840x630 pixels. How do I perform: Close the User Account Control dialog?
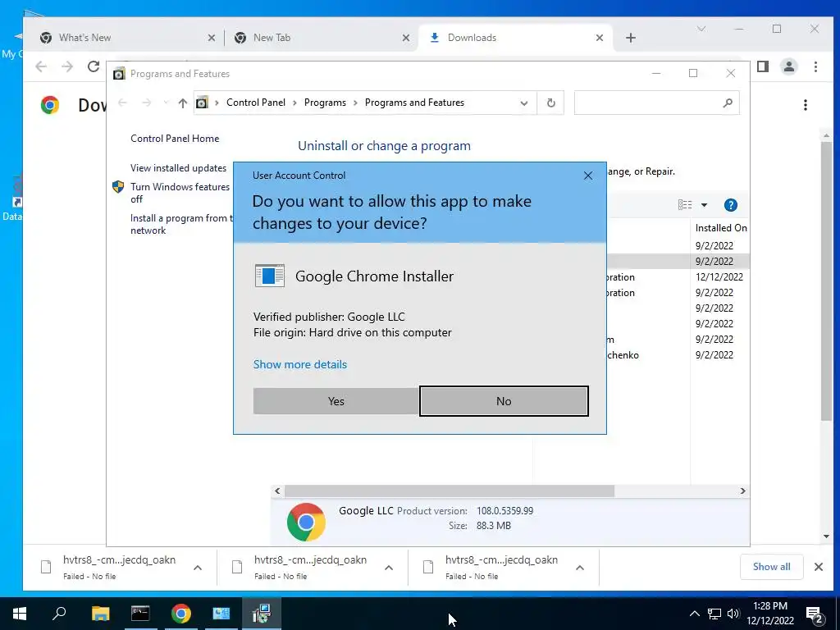coord(588,176)
